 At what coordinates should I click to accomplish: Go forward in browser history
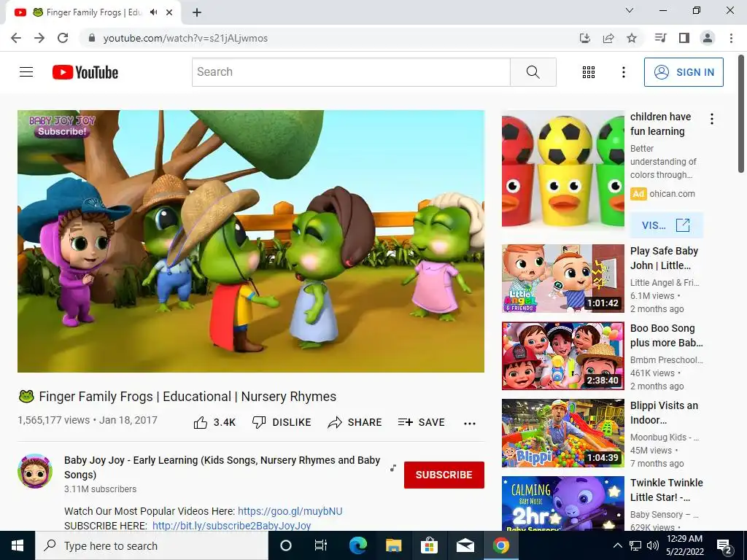[x=39, y=38]
